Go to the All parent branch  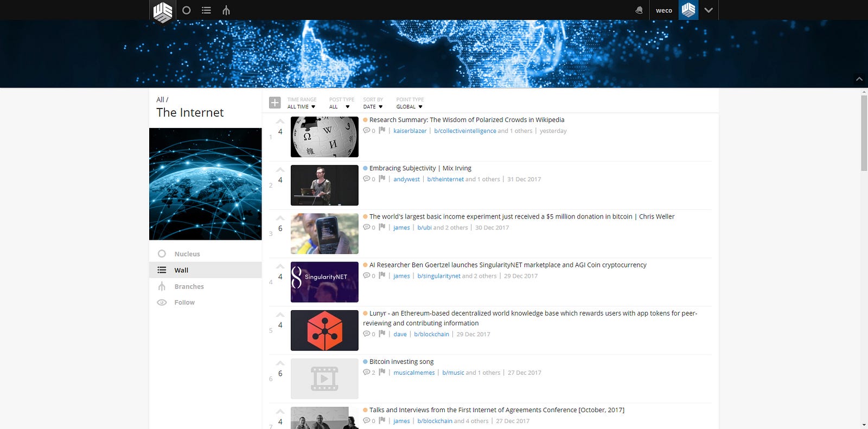point(160,100)
